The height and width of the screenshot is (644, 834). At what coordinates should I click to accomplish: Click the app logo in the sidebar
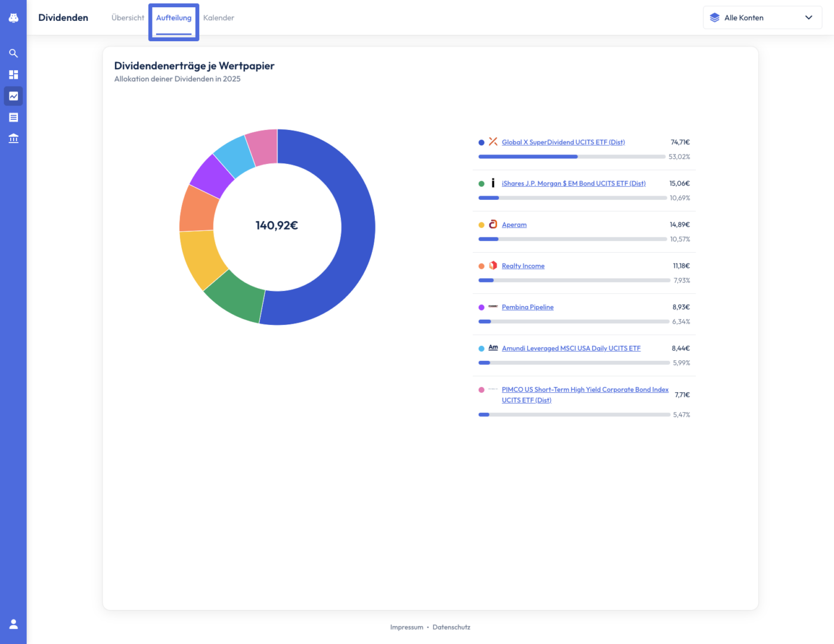13,18
